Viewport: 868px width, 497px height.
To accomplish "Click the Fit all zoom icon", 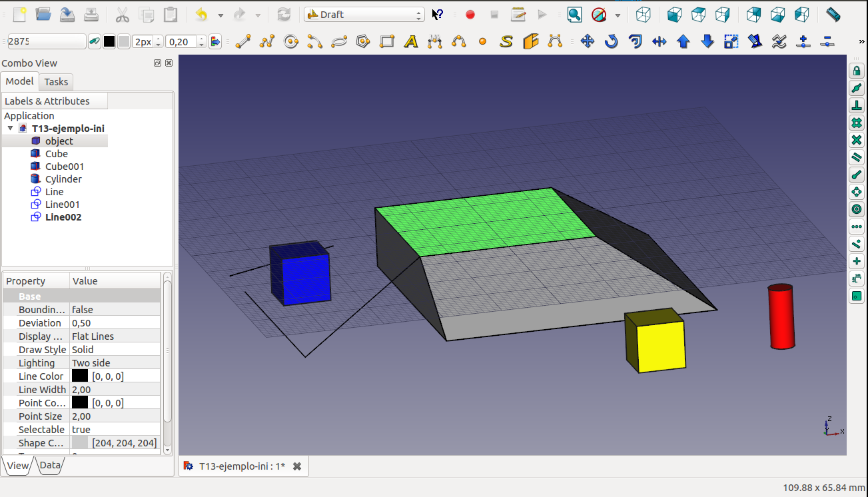I will coord(574,14).
